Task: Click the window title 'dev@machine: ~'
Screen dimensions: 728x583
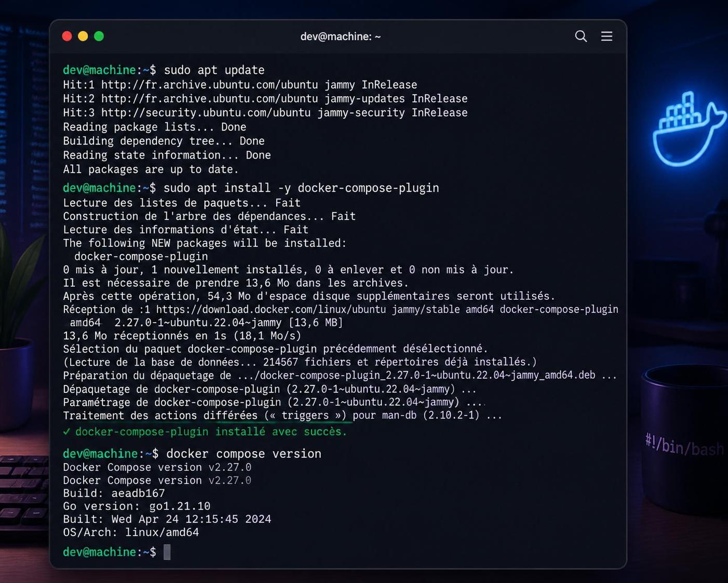Action: (x=341, y=36)
